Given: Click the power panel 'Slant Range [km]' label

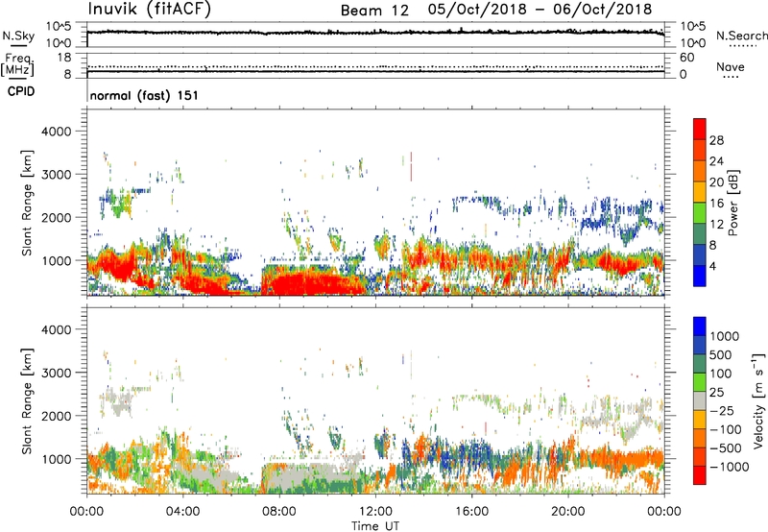Looking at the screenshot, I should pos(27,203).
